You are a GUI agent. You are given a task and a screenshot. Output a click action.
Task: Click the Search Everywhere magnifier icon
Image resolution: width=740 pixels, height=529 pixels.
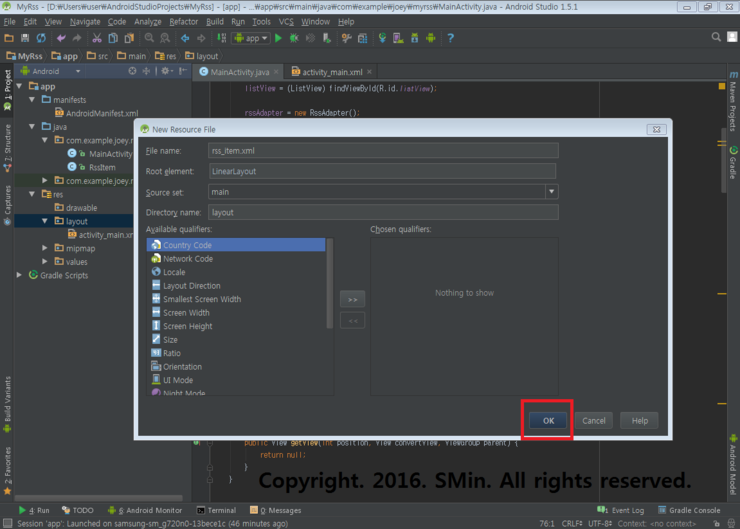716,37
